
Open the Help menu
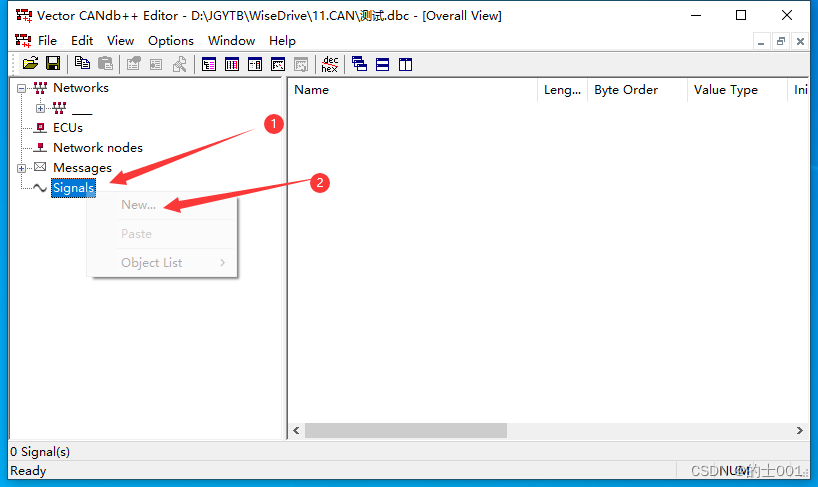[x=282, y=41]
